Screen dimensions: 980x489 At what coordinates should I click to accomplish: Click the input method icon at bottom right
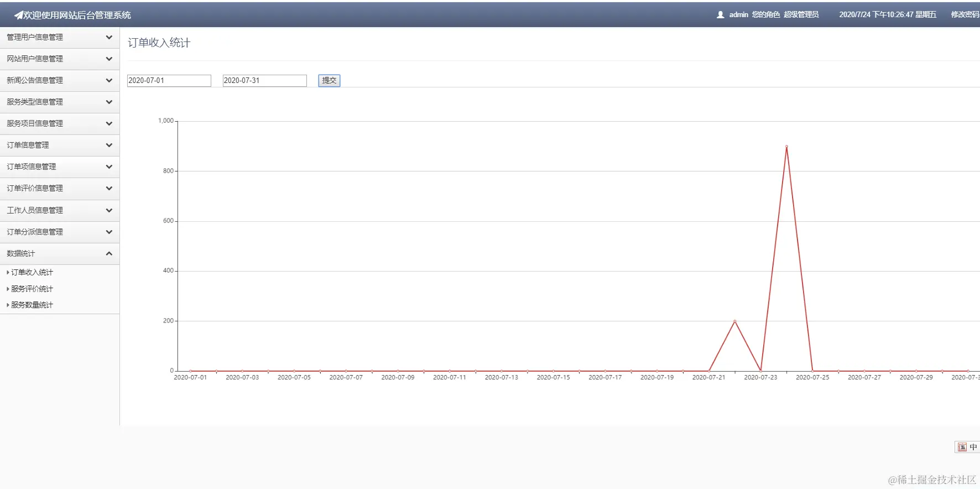pos(962,447)
